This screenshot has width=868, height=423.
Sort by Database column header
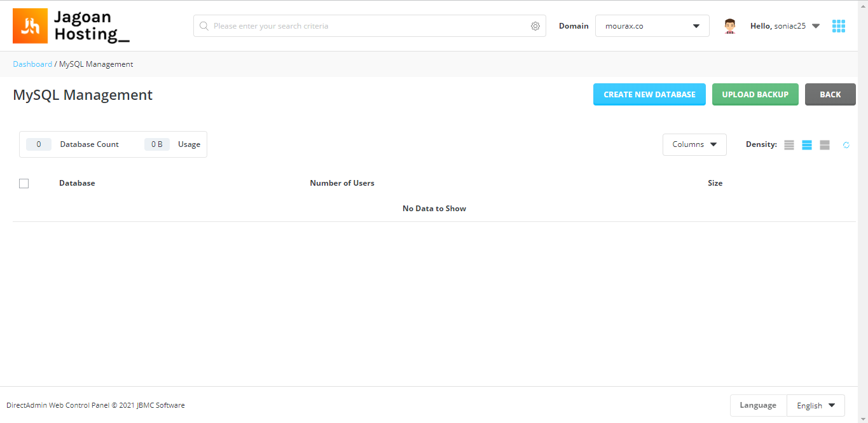coord(77,183)
